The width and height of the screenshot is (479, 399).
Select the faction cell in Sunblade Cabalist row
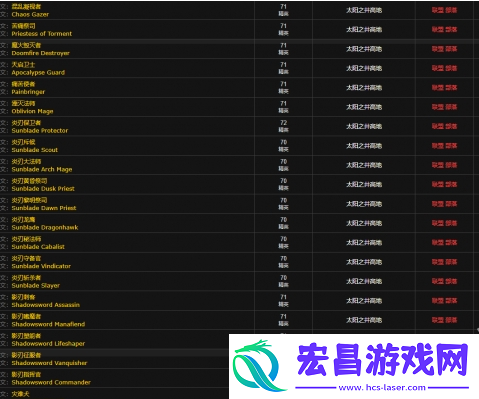[444, 243]
